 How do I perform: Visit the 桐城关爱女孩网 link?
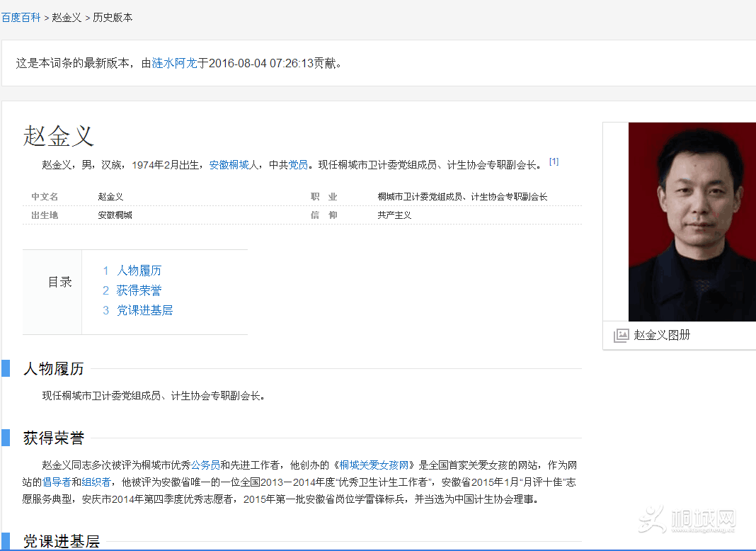[x=374, y=465]
